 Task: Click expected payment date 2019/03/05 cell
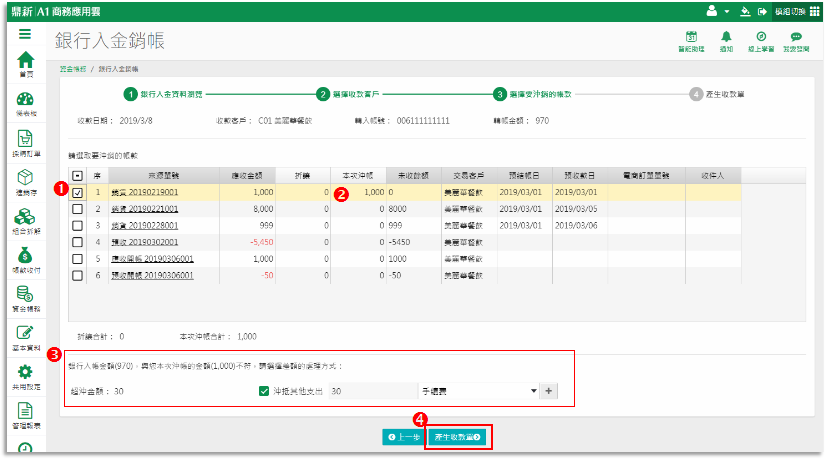(580, 209)
